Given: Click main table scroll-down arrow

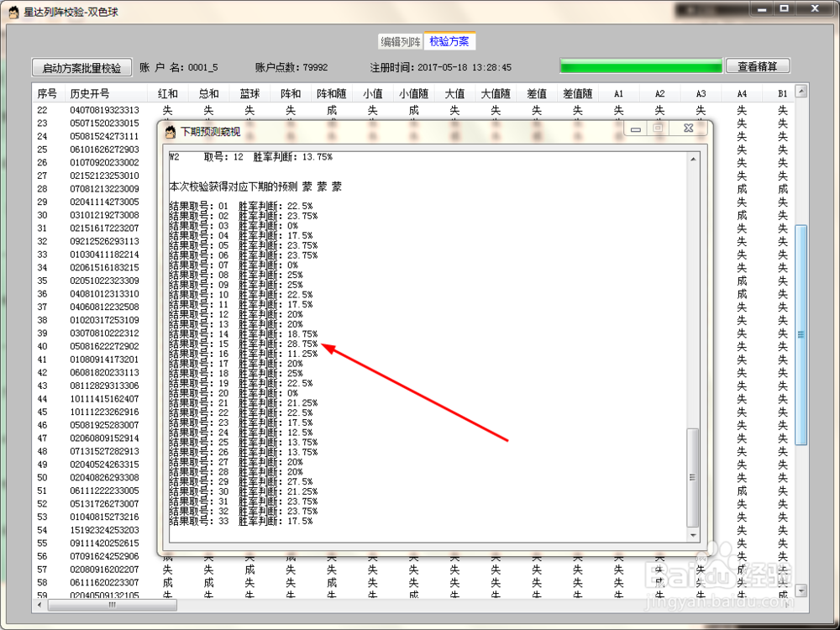Looking at the screenshot, I should 801,591.
